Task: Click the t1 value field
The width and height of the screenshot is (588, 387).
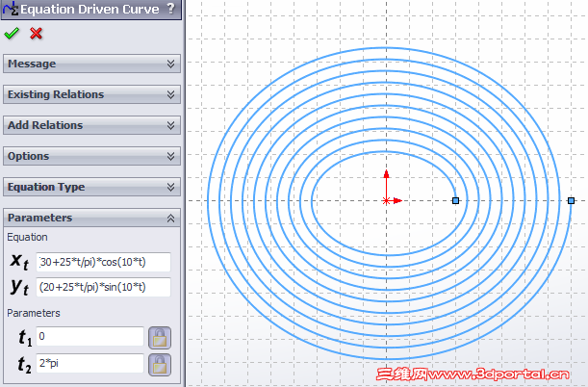Action: tap(90, 336)
